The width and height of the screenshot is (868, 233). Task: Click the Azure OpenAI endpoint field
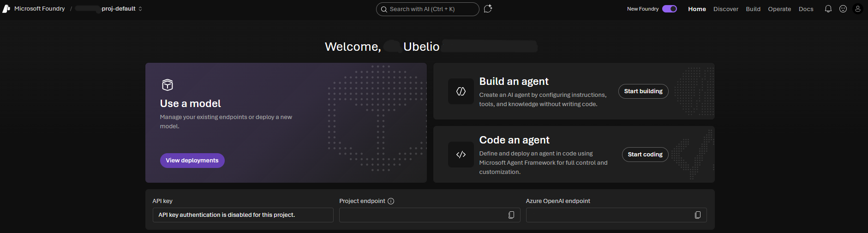[617, 215]
